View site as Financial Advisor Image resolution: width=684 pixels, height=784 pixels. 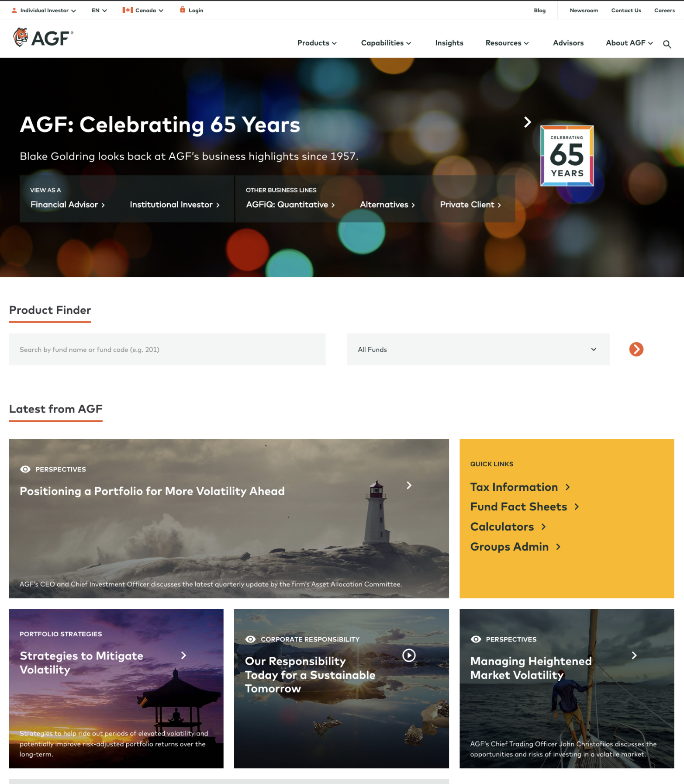[68, 205]
